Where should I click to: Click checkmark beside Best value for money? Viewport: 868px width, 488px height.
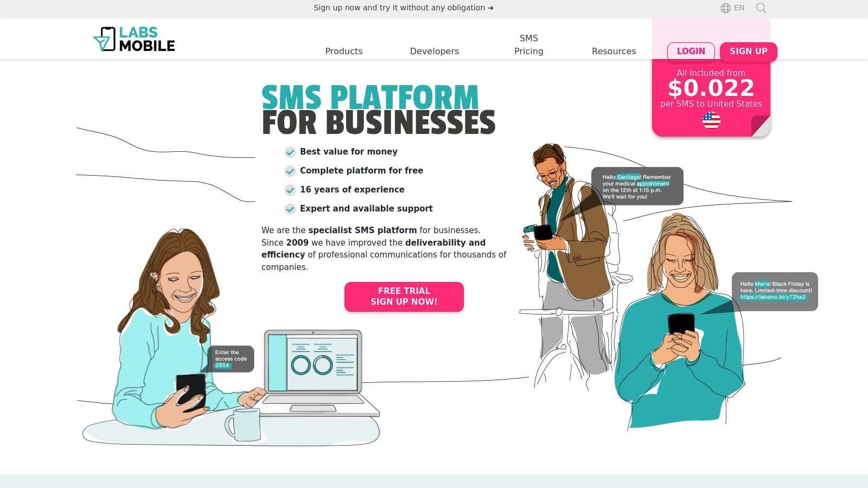290,152
